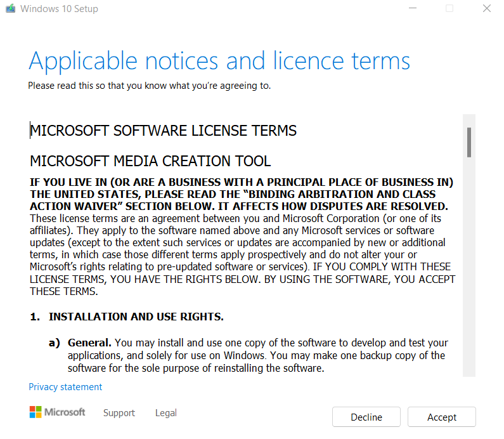The image size is (504, 439).
Task: Click the Microsoft four-color square logo
Action: [36, 412]
